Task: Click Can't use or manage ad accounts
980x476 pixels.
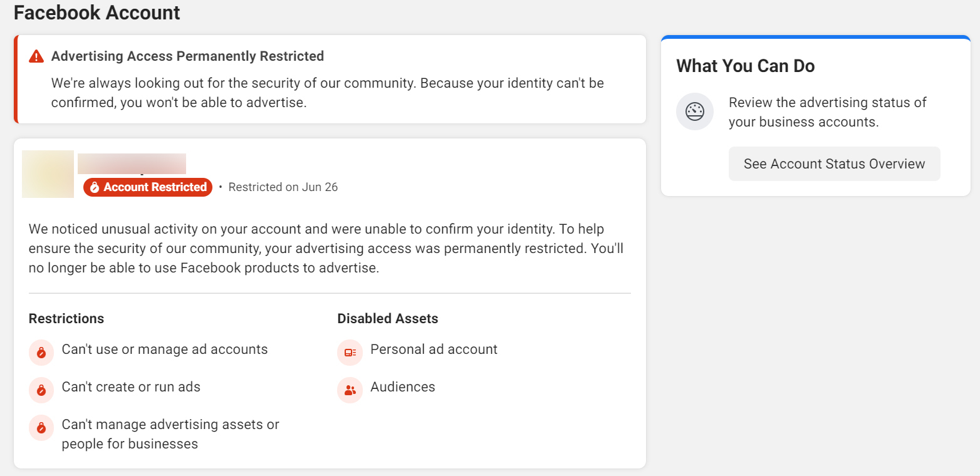Action: [165, 349]
